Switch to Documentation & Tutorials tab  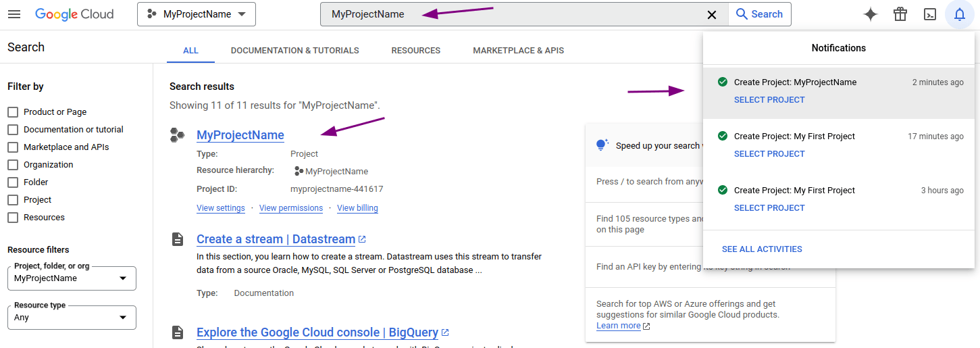coord(294,51)
